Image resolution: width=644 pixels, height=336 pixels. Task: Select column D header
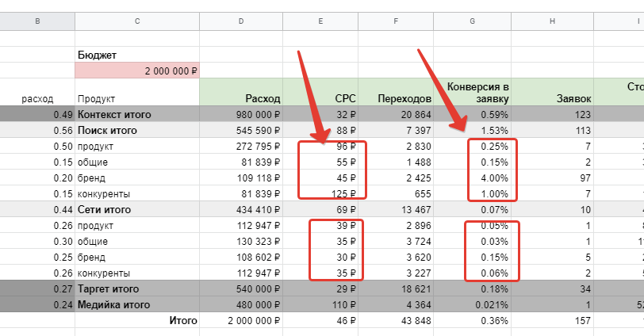click(x=241, y=21)
